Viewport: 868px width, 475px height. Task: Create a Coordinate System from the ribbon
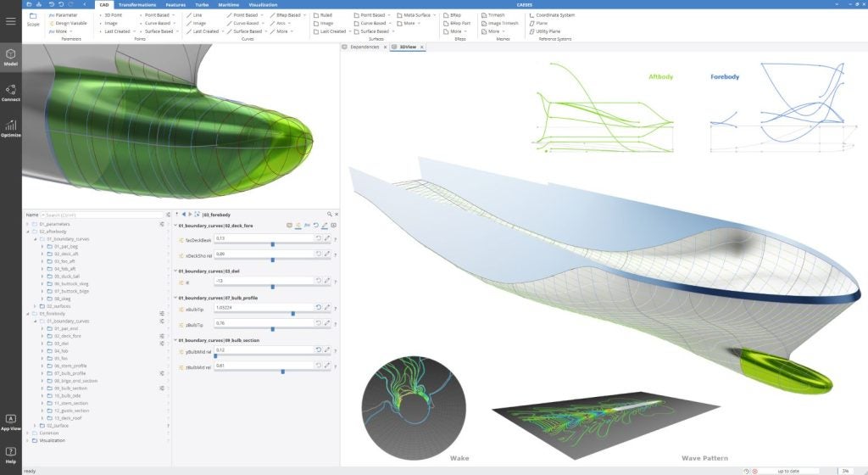point(554,15)
